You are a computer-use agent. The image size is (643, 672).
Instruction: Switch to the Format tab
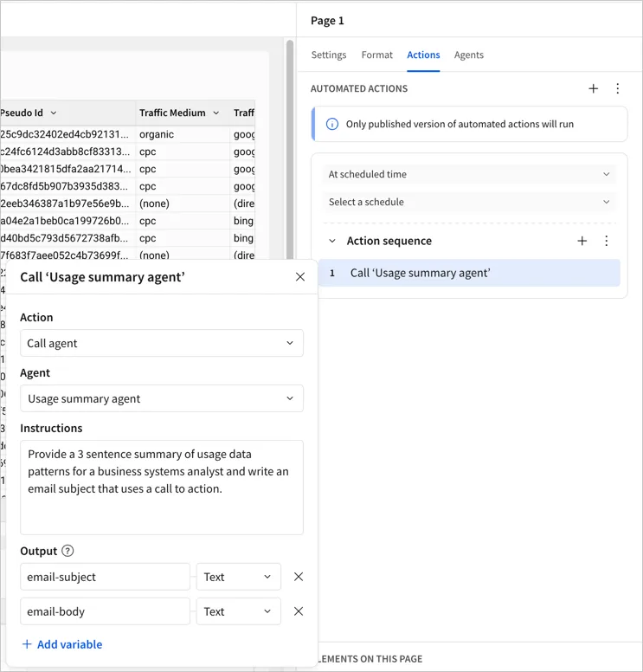[377, 55]
